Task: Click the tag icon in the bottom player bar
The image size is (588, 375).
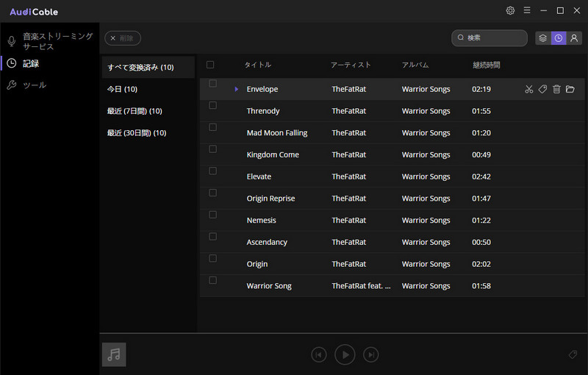Action: [x=573, y=354]
